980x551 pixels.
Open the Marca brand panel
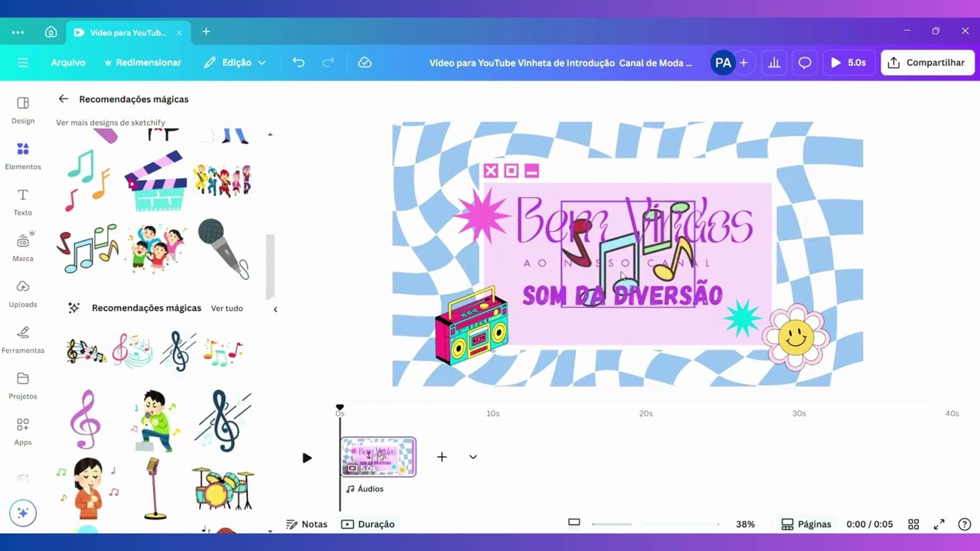(x=23, y=248)
